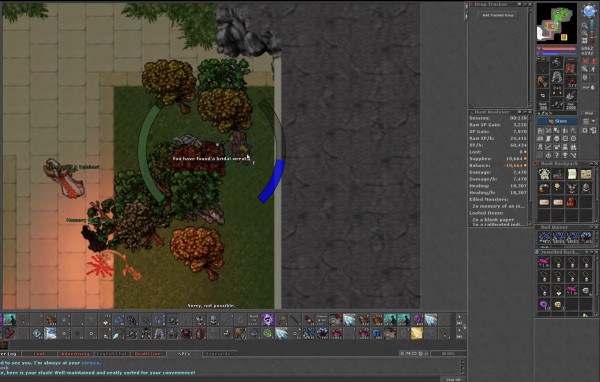Center the minimap on player
This screenshot has width=600, height=382.
585,41
